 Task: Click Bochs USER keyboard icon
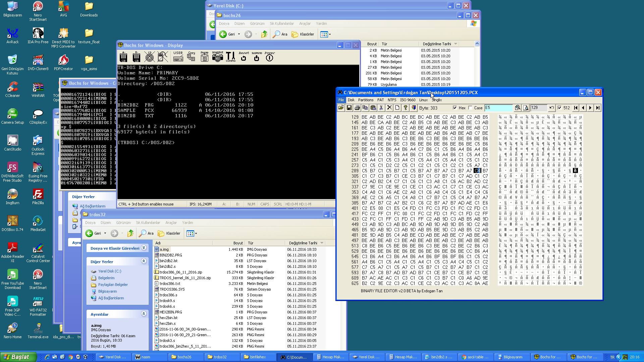[x=178, y=57]
